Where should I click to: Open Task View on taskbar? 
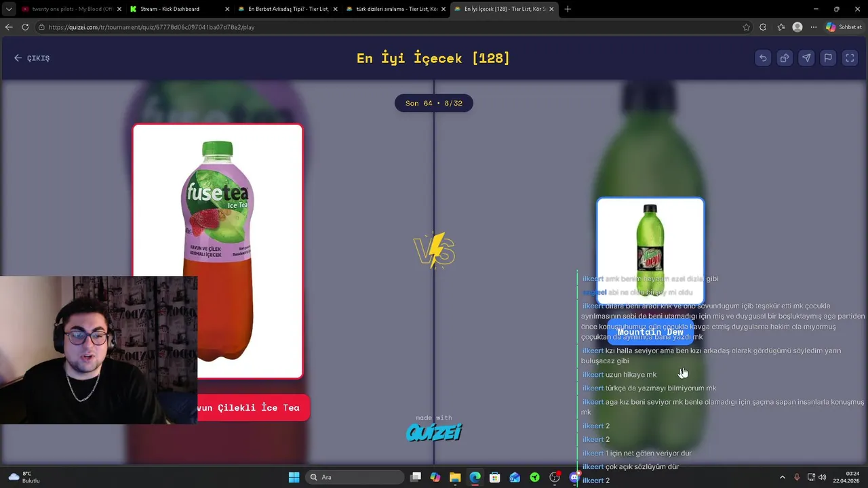coord(416,477)
